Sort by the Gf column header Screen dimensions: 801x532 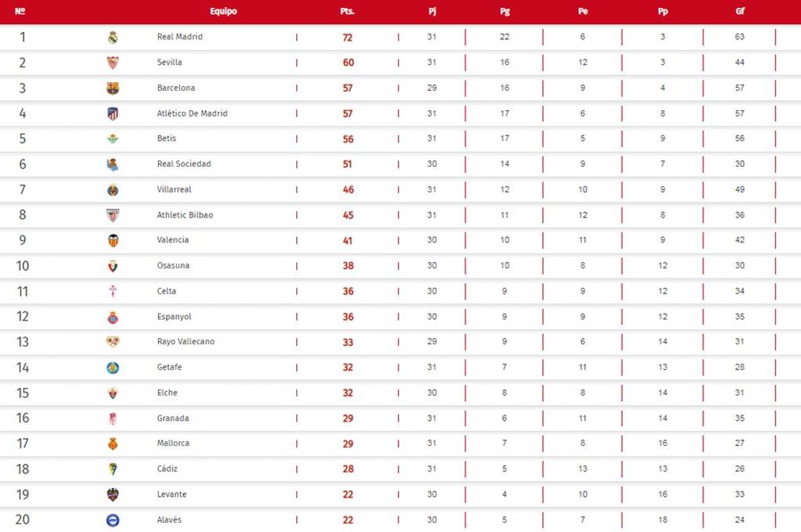pos(740,11)
